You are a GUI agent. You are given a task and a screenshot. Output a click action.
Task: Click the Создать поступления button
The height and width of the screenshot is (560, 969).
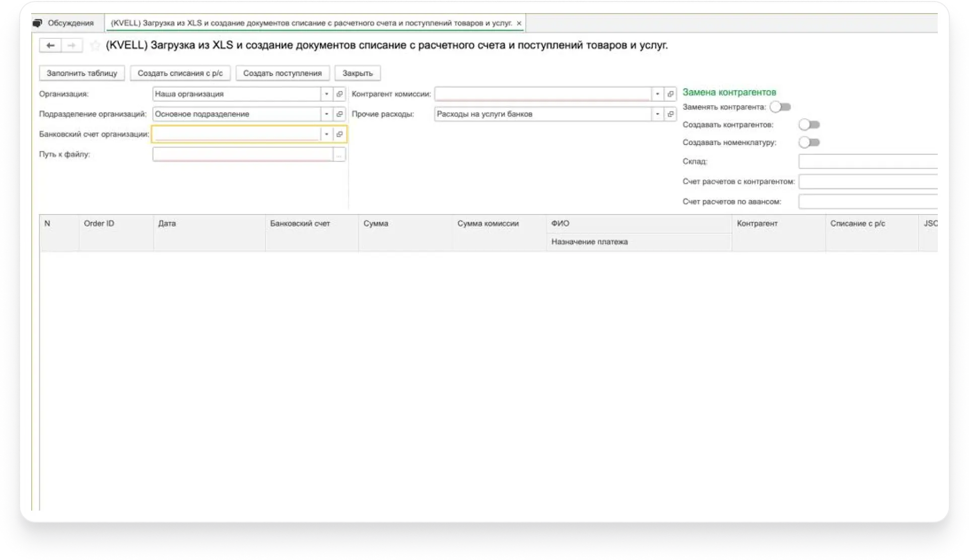click(x=283, y=73)
